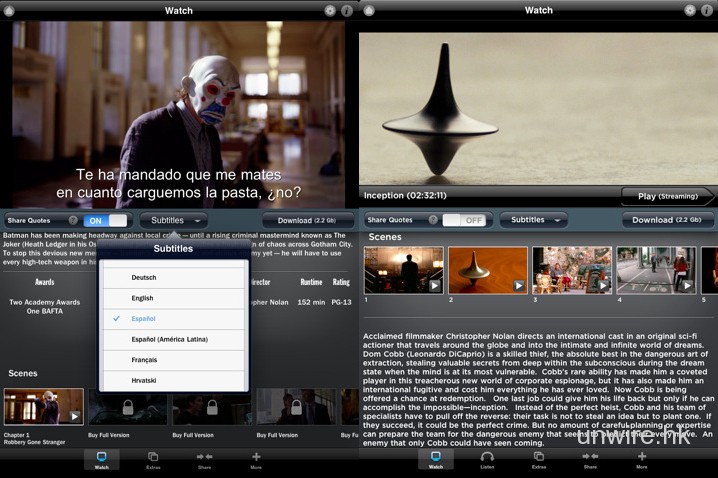
Task: Expand Subtitles dropdown on the Inception screen
Action: coord(532,220)
